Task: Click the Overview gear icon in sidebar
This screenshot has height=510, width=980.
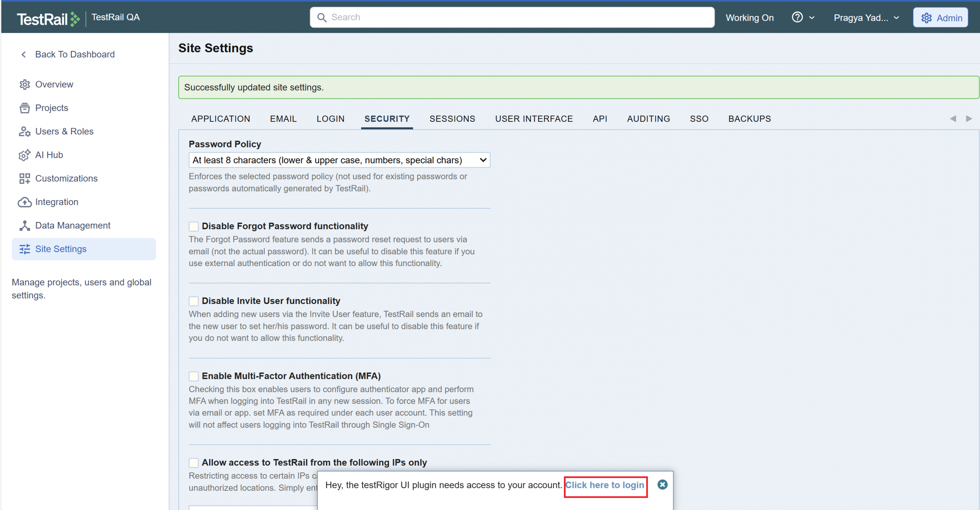Action: point(24,85)
